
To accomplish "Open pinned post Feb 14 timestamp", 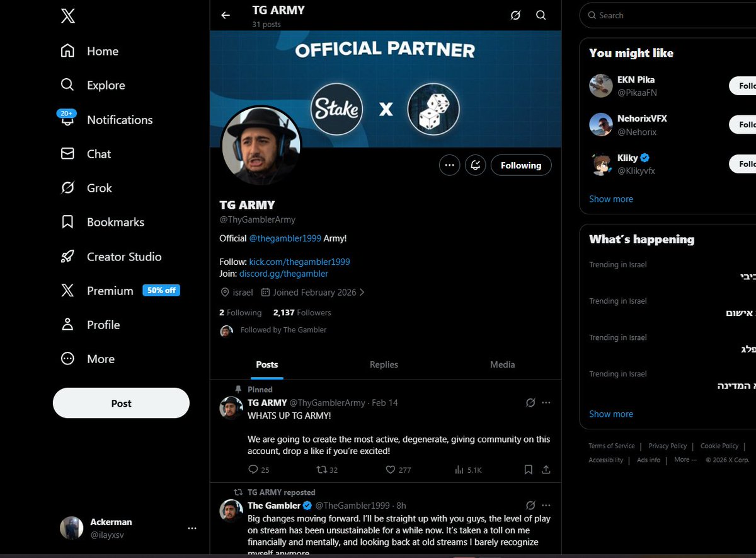I will 385,403.
